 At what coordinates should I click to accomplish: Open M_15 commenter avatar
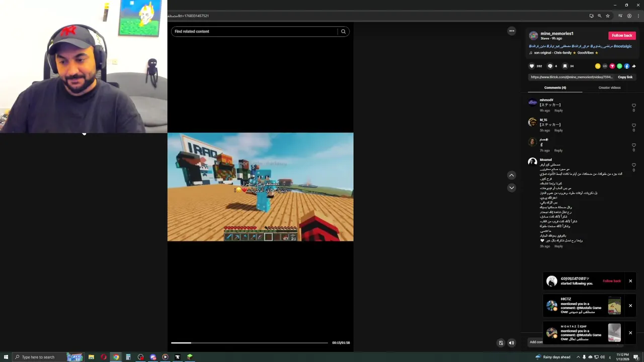[532, 122]
